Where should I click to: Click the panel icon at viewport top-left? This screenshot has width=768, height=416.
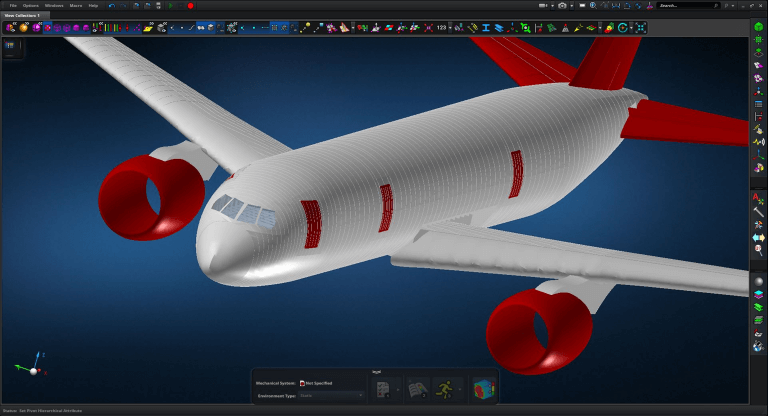pos(10,46)
